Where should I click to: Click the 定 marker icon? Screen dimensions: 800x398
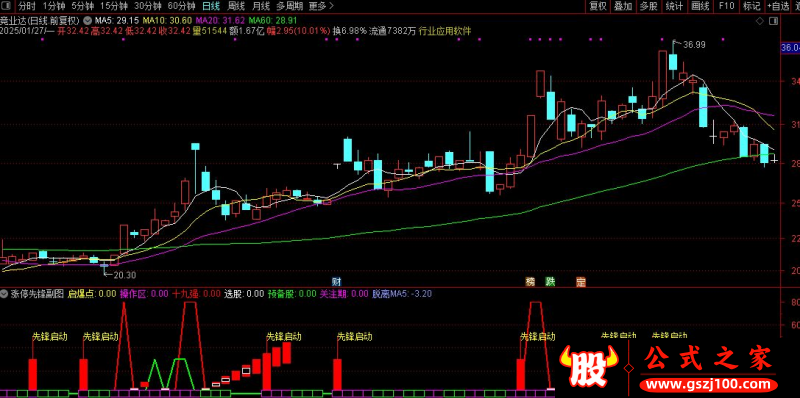click(x=580, y=282)
